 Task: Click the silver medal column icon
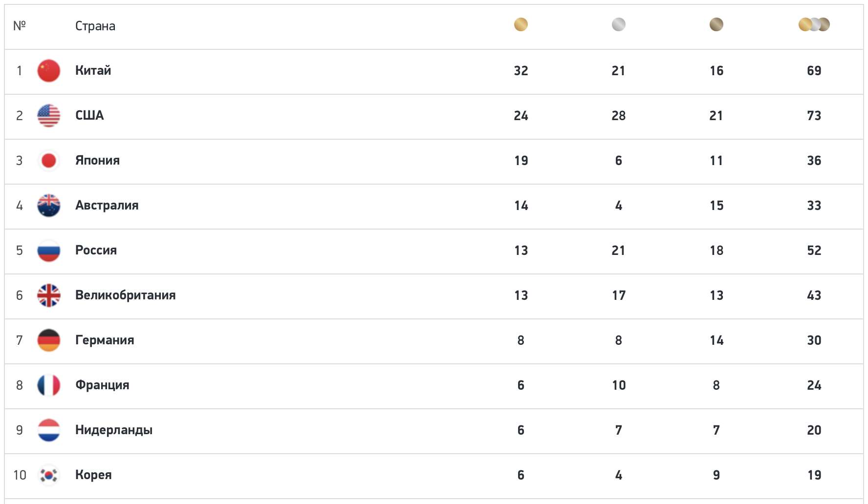[619, 24]
